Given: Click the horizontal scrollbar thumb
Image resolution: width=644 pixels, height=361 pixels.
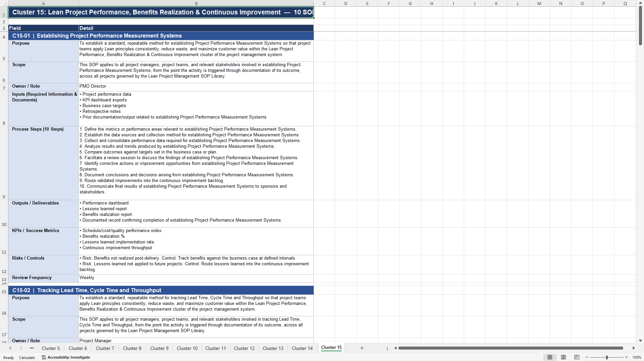Looking at the screenshot, I should click(x=510, y=348).
